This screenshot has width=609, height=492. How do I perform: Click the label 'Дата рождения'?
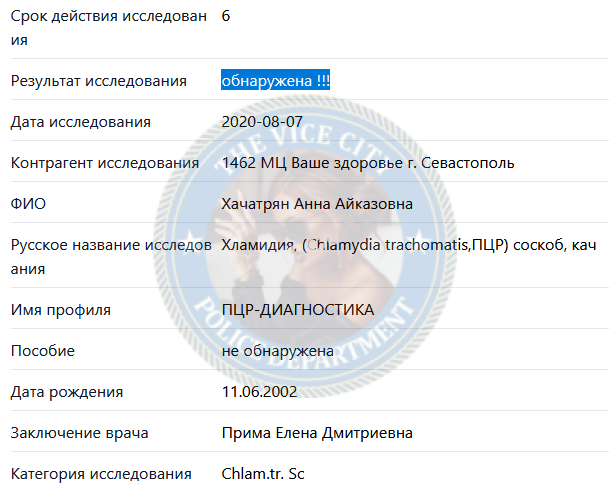pos(67,392)
